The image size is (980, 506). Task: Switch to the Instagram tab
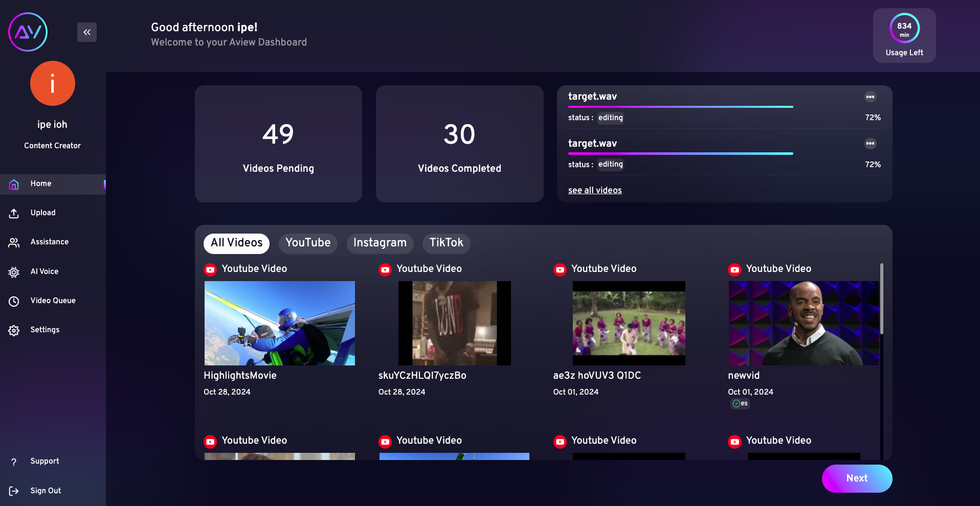point(380,243)
